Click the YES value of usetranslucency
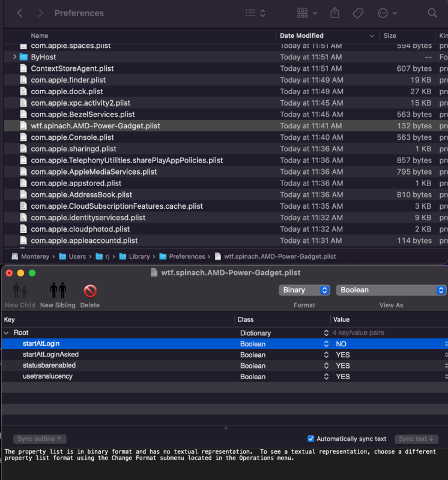 click(342, 377)
